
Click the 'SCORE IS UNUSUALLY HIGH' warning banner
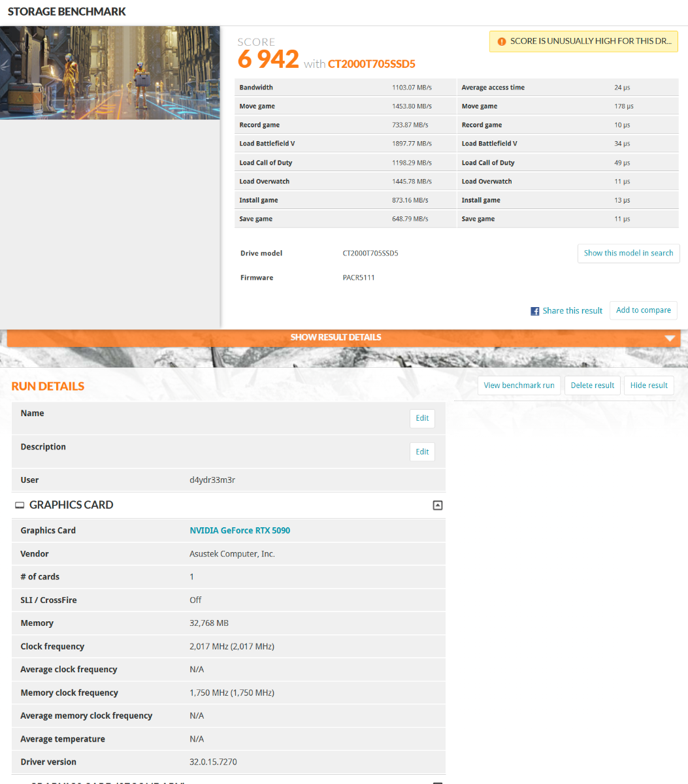pyautogui.click(x=583, y=41)
